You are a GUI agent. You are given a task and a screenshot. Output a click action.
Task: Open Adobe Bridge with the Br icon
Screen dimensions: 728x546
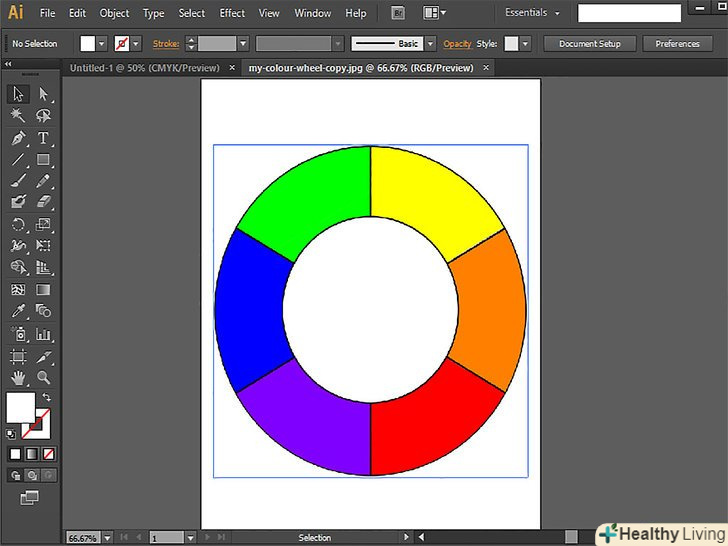tap(398, 13)
